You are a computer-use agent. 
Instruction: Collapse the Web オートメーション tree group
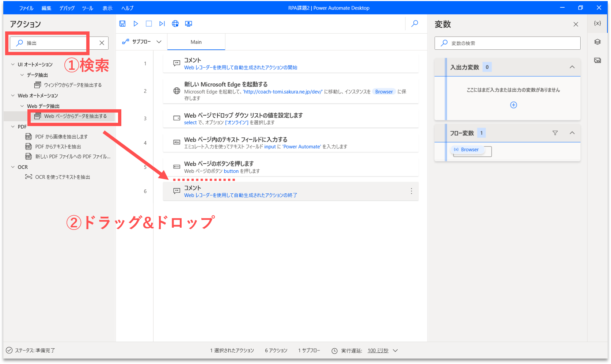(x=13, y=96)
